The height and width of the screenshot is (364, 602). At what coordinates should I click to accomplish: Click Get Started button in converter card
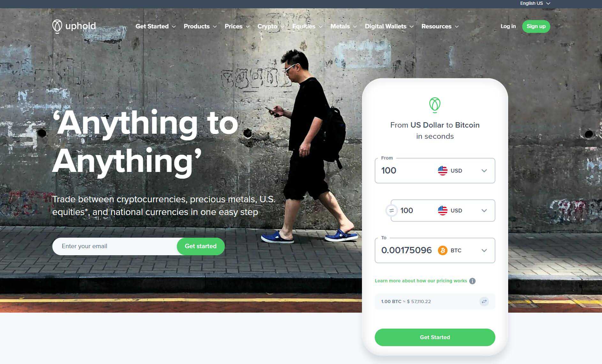(x=435, y=337)
